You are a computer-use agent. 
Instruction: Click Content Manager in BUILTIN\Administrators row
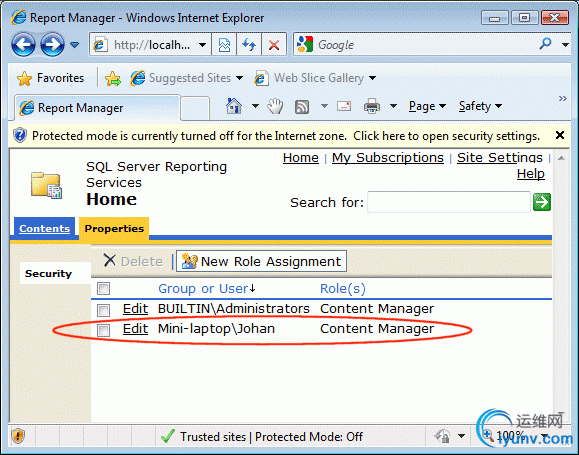pos(377,309)
